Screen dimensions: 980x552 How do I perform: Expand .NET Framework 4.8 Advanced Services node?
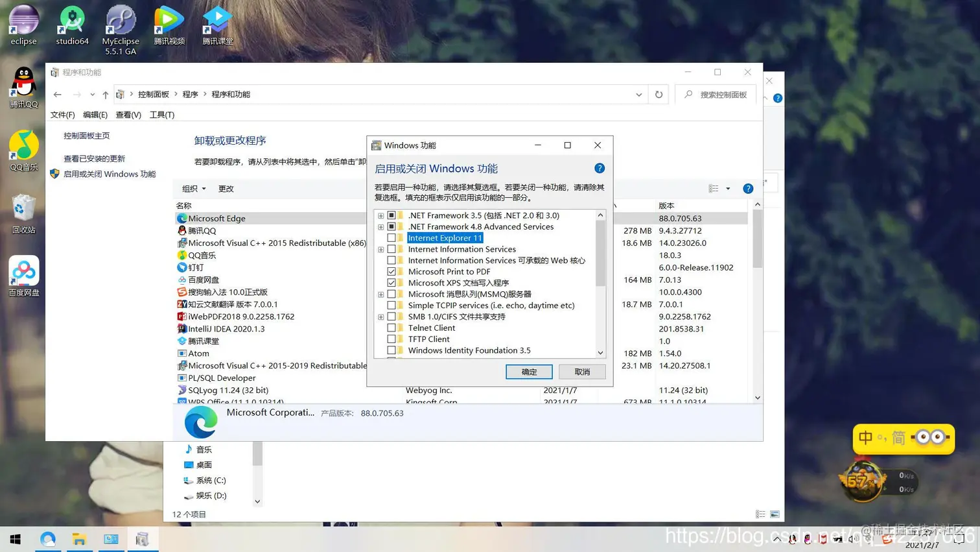[x=381, y=227]
